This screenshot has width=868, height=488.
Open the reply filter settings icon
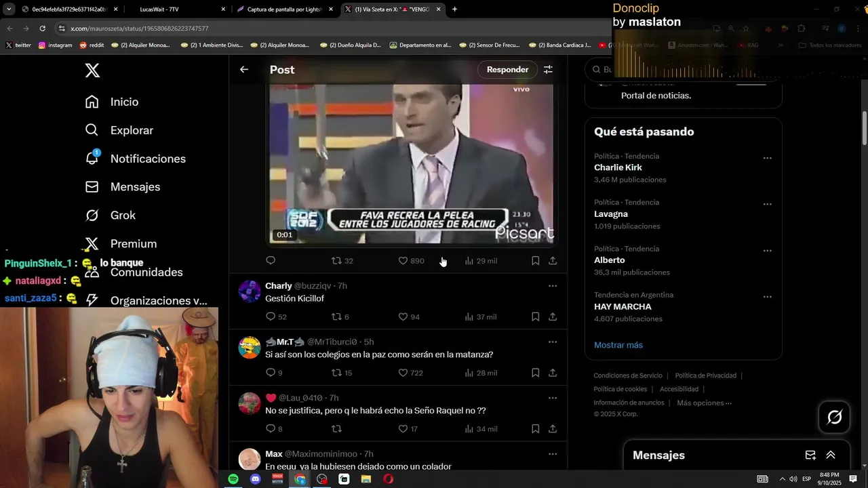click(x=548, y=69)
